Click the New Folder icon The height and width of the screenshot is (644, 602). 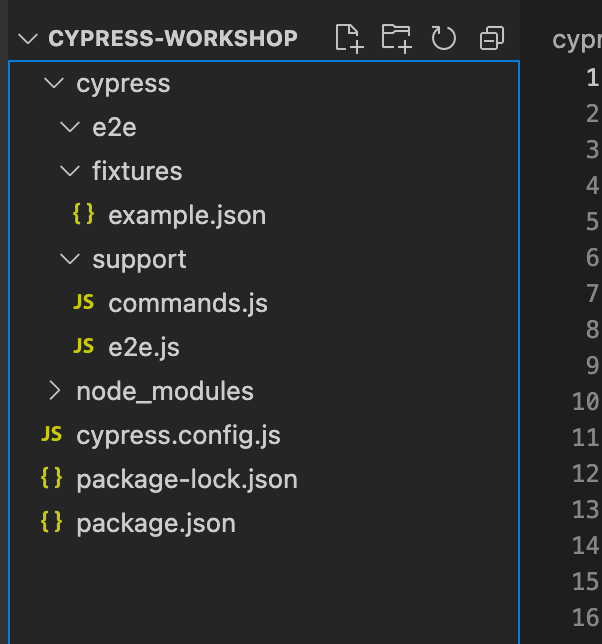pos(397,38)
